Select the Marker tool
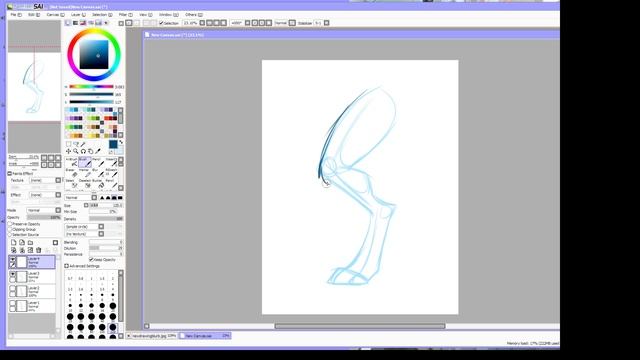Screen dimensions: 640x360 [84, 173]
